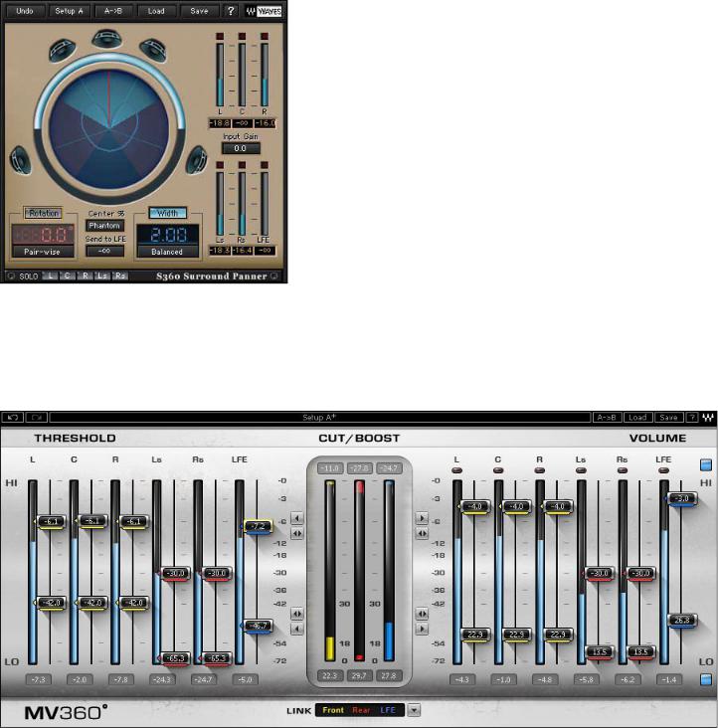The height and width of the screenshot is (728, 718).
Task: Click the cut/boost front readout showing 22.3
Action: pyautogui.click(x=329, y=676)
